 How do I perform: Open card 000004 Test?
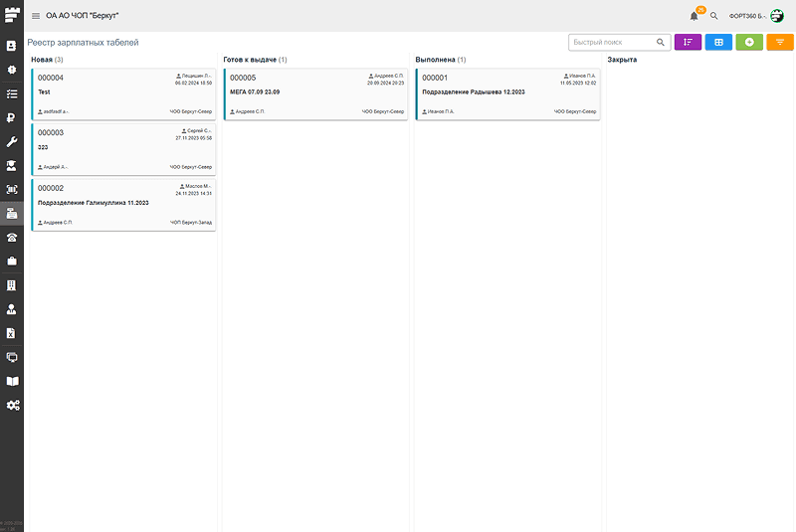(x=123, y=93)
